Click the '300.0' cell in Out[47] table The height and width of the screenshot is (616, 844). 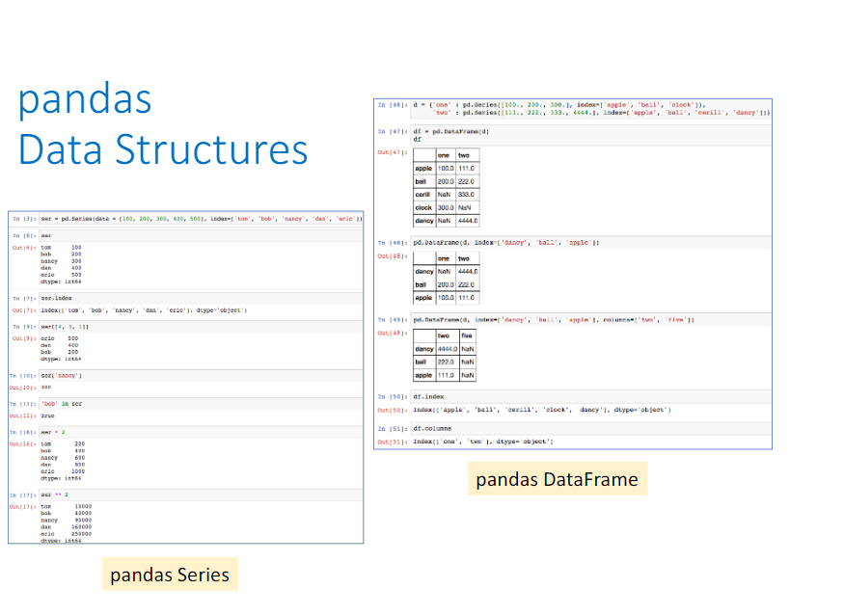click(446, 207)
